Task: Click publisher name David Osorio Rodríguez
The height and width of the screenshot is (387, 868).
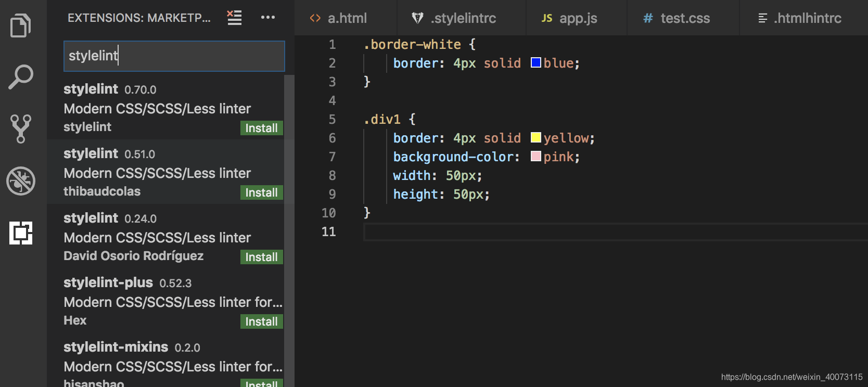Action: [x=133, y=256]
